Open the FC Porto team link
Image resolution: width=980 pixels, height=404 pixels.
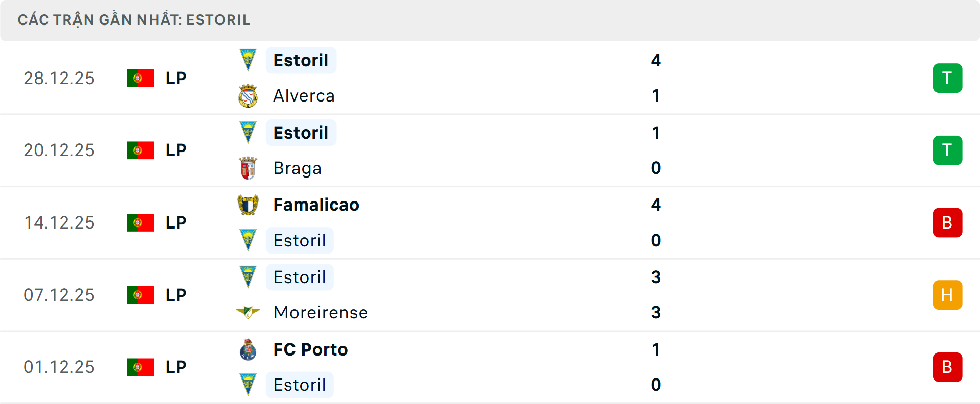point(310,349)
